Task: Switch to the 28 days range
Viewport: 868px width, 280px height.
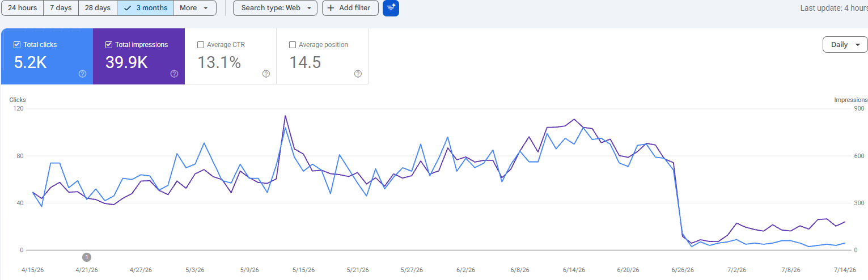Action: pyautogui.click(x=98, y=8)
